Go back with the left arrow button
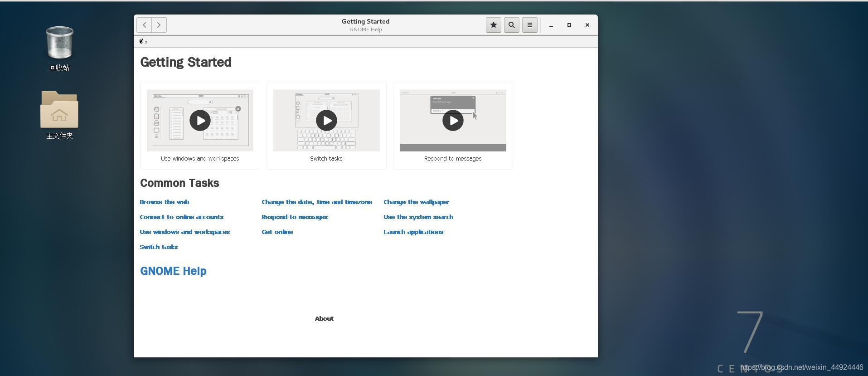The image size is (868, 376). click(x=144, y=25)
